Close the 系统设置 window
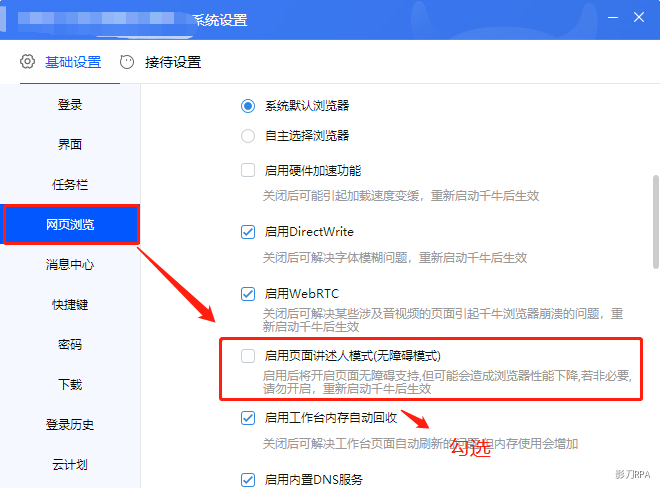 tap(639, 17)
